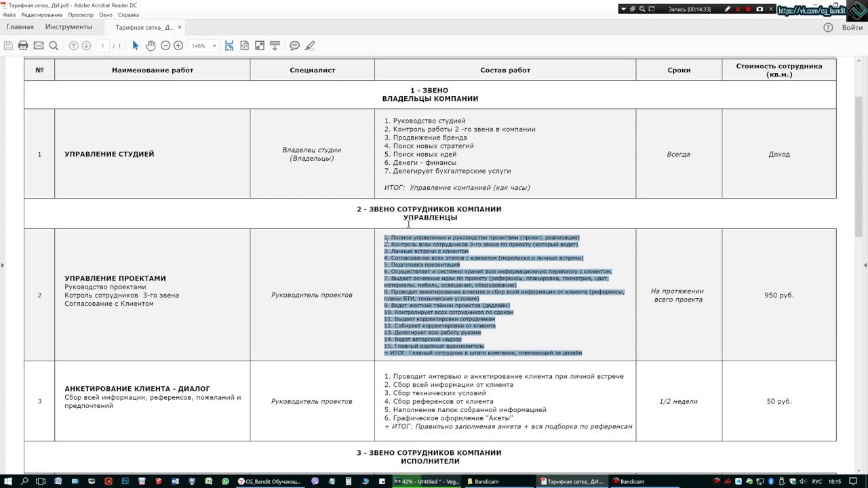Pause the Bandicam recording
Screen dimensions: 868x488
click(738, 9)
